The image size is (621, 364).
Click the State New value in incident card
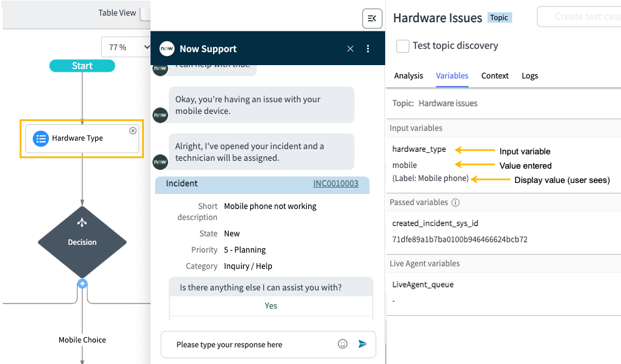[x=232, y=234]
